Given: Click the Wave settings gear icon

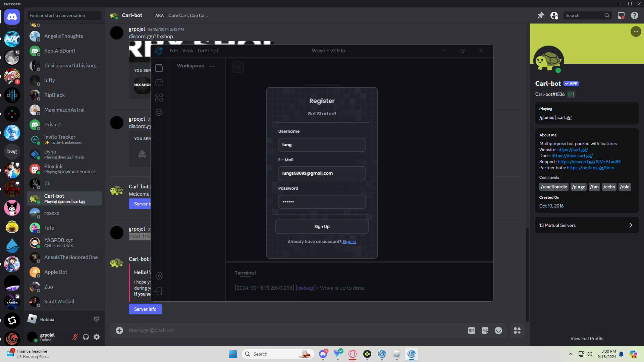Looking at the screenshot, I should (x=159, y=276).
